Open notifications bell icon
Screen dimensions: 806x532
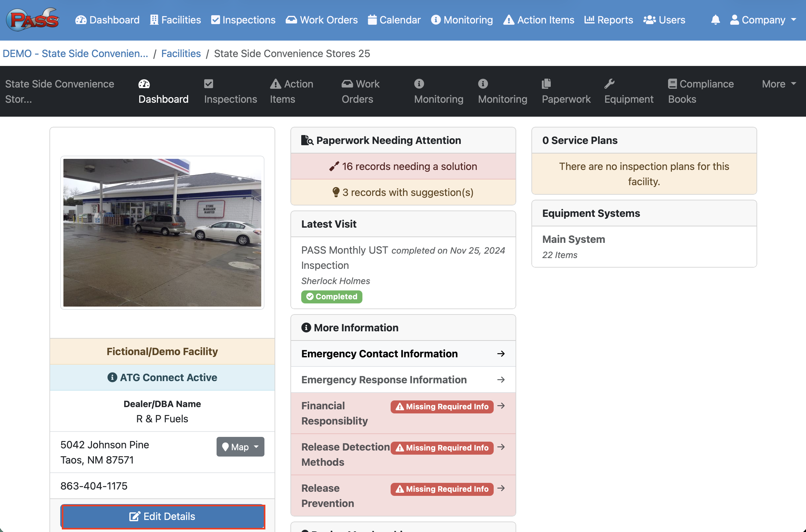[x=715, y=20]
